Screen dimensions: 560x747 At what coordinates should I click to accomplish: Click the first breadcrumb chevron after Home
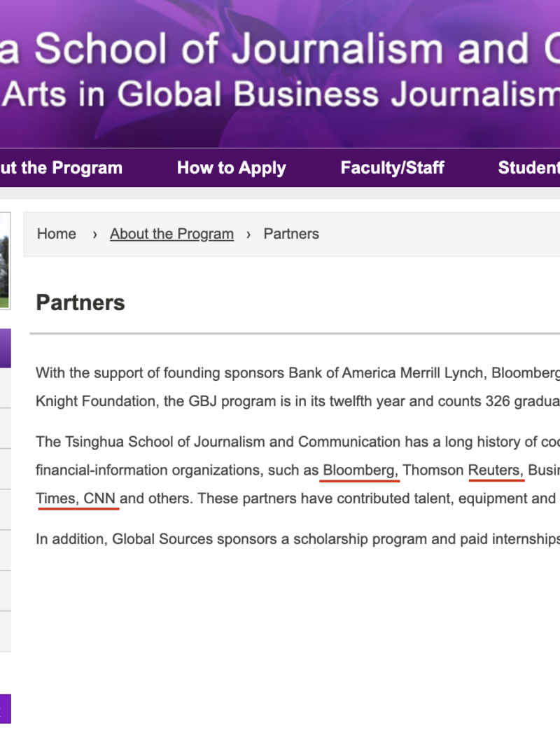[94, 234]
